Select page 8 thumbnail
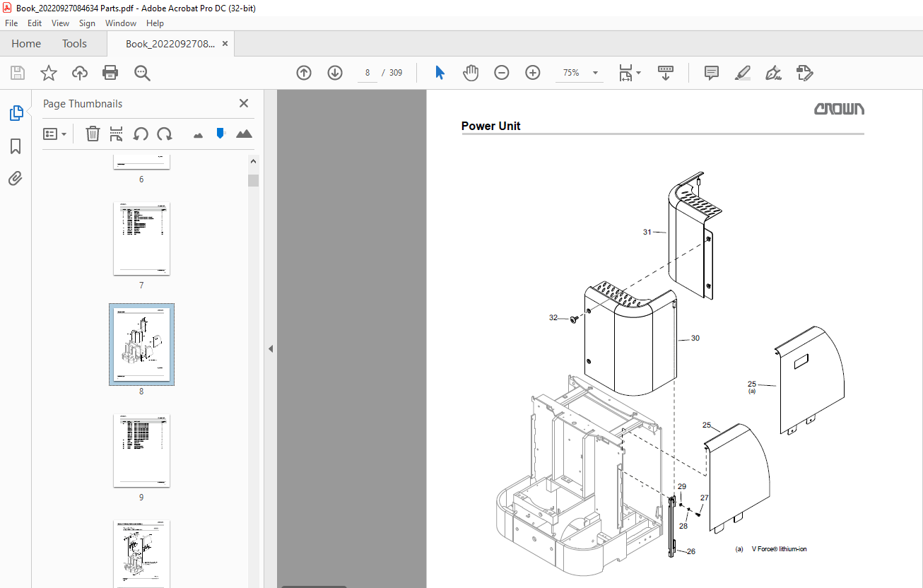The width and height of the screenshot is (923, 588). point(141,345)
